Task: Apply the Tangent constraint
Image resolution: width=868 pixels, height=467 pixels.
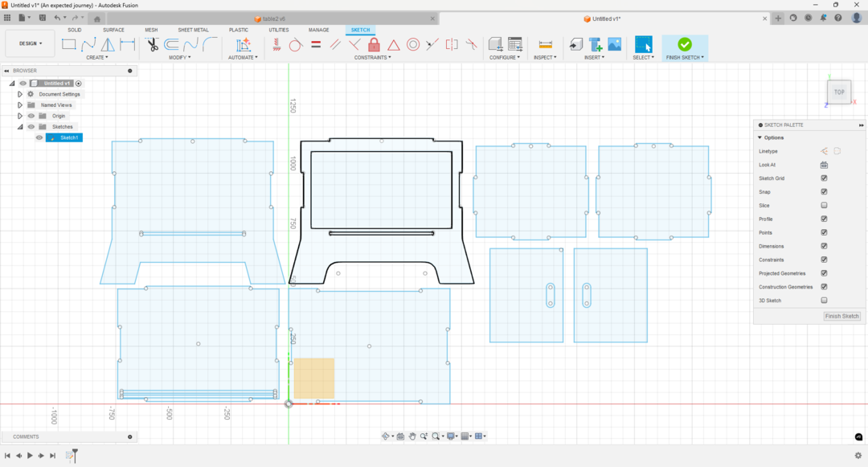Action: click(x=296, y=45)
